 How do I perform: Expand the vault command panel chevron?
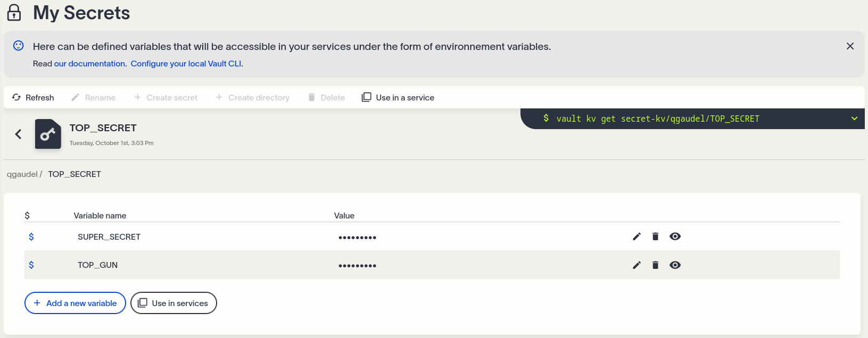click(854, 119)
